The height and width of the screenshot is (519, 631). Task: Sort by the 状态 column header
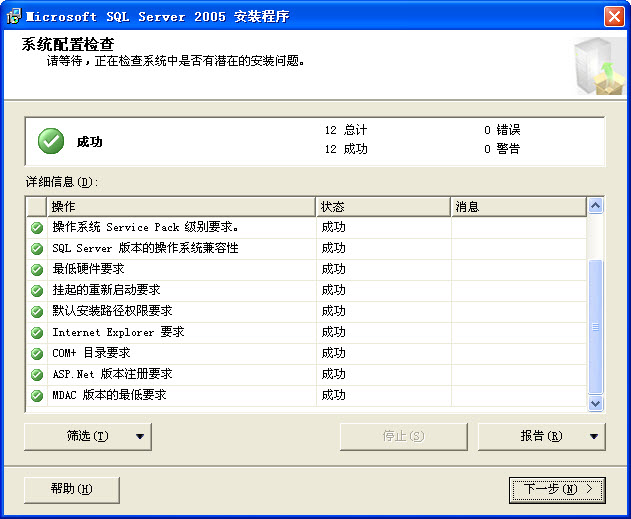pos(382,206)
